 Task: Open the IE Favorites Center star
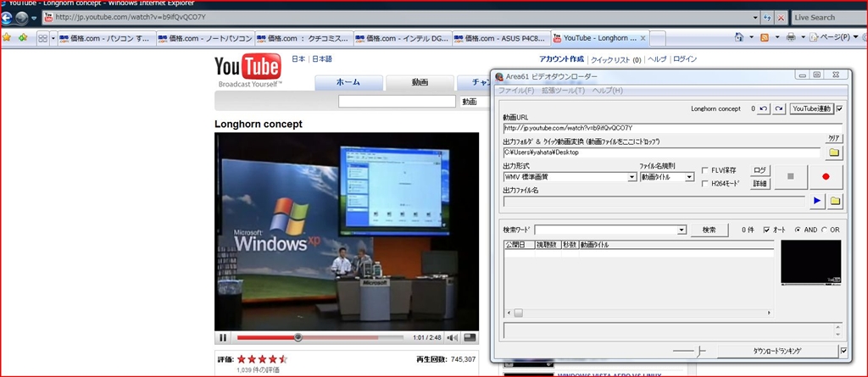(x=7, y=37)
